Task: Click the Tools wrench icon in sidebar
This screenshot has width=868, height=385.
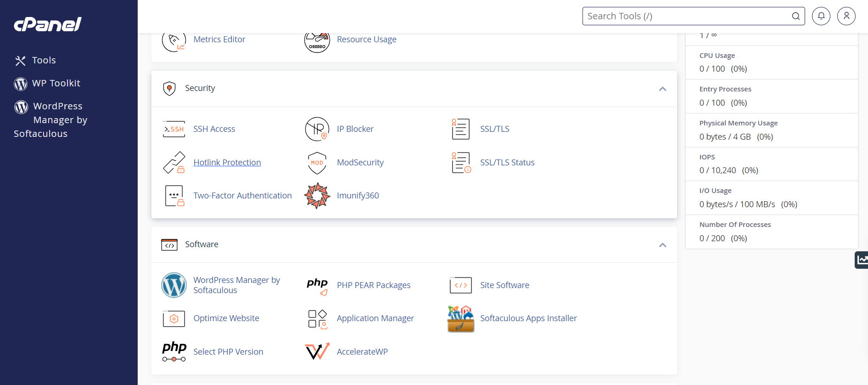Action: point(20,61)
